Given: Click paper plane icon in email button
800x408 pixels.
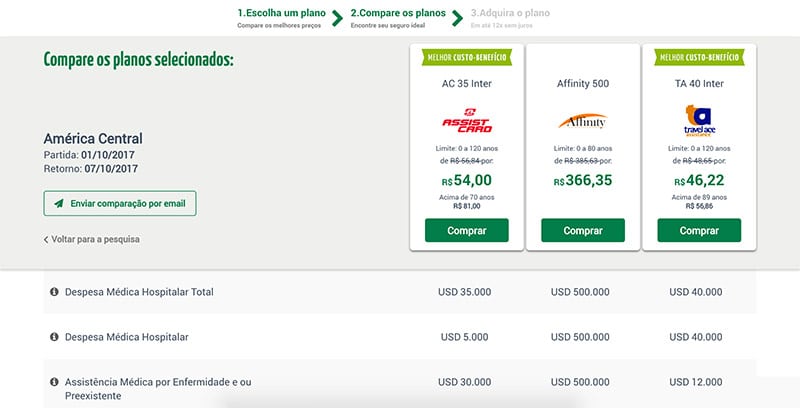Looking at the screenshot, I should (x=59, y=203).
